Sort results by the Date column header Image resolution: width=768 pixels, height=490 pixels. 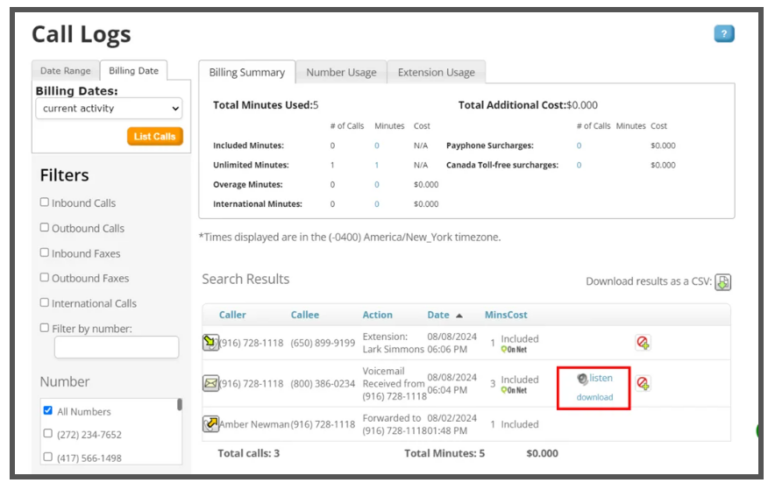438,315
